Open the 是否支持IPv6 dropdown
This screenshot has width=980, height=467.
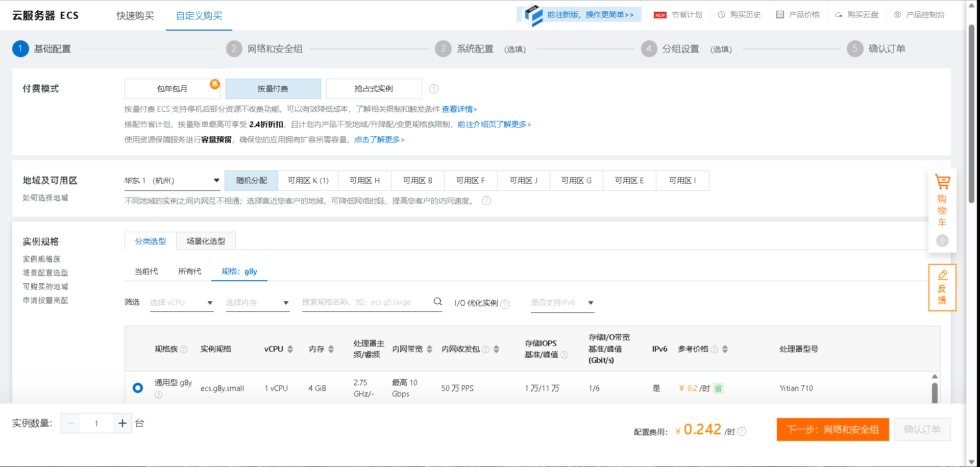562,303
